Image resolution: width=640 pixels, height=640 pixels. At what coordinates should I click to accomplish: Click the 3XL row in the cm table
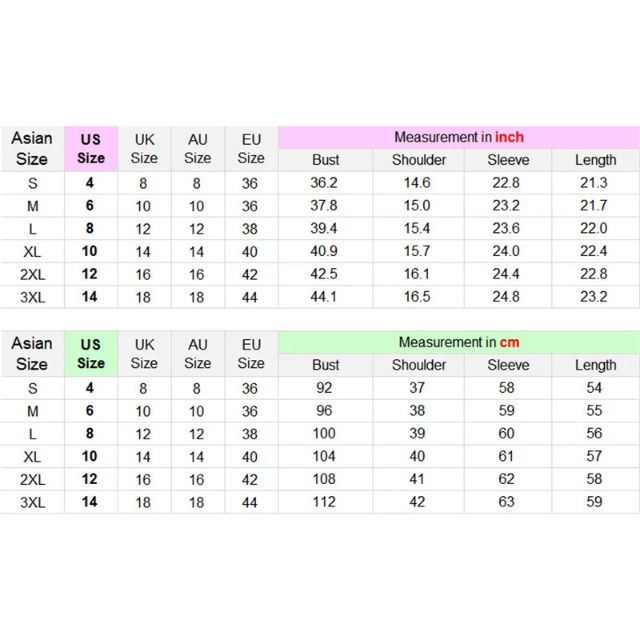[320, 502]
